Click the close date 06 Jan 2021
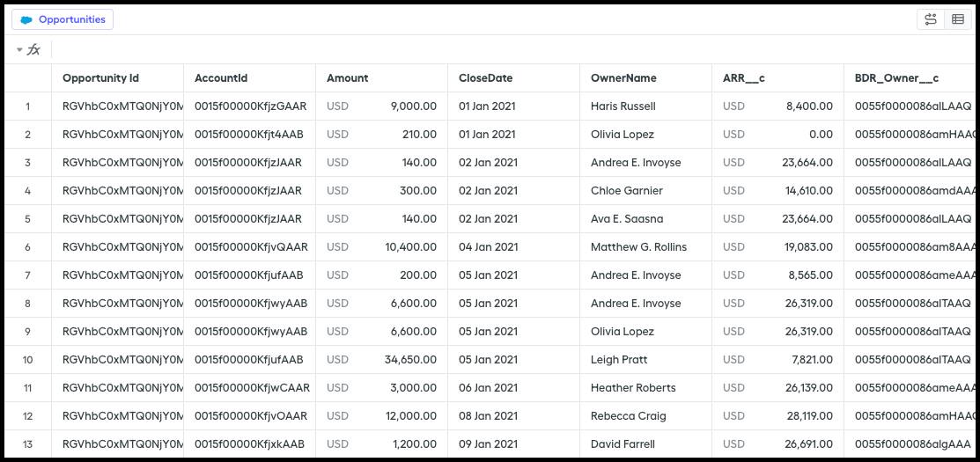This screenshot has width=980, height=462. [x=513, y=388]
